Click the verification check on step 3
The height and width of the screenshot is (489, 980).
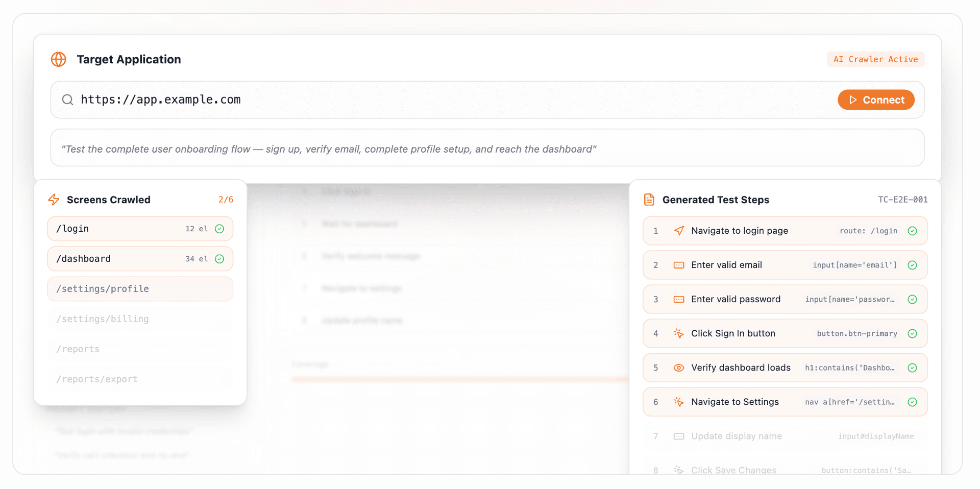click(913, 299)
